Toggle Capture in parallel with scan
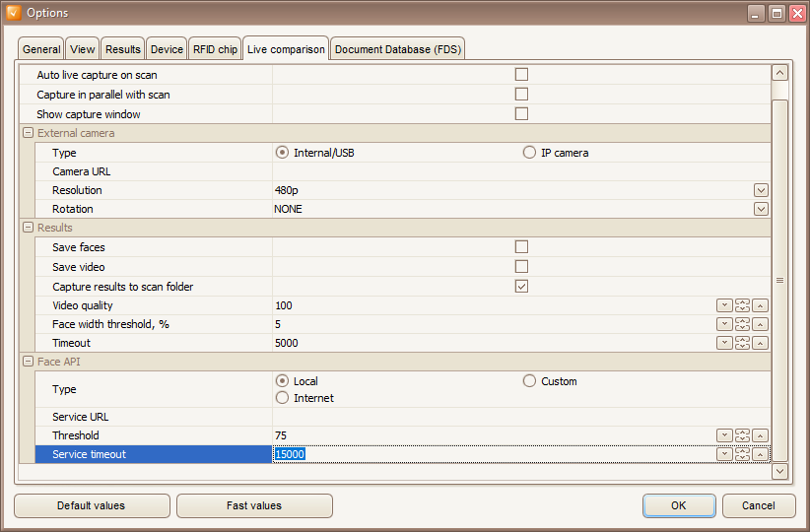The image size is (810, 532). point(521,94)
